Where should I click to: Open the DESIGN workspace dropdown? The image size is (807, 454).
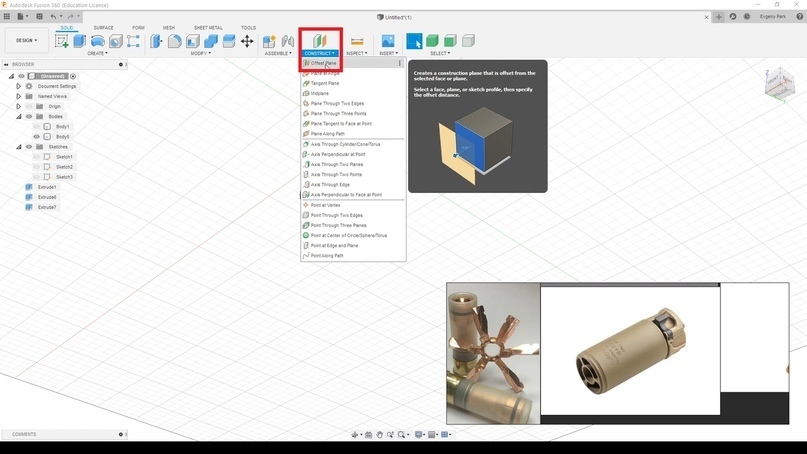pyautogui.click(x=26, y=41)
